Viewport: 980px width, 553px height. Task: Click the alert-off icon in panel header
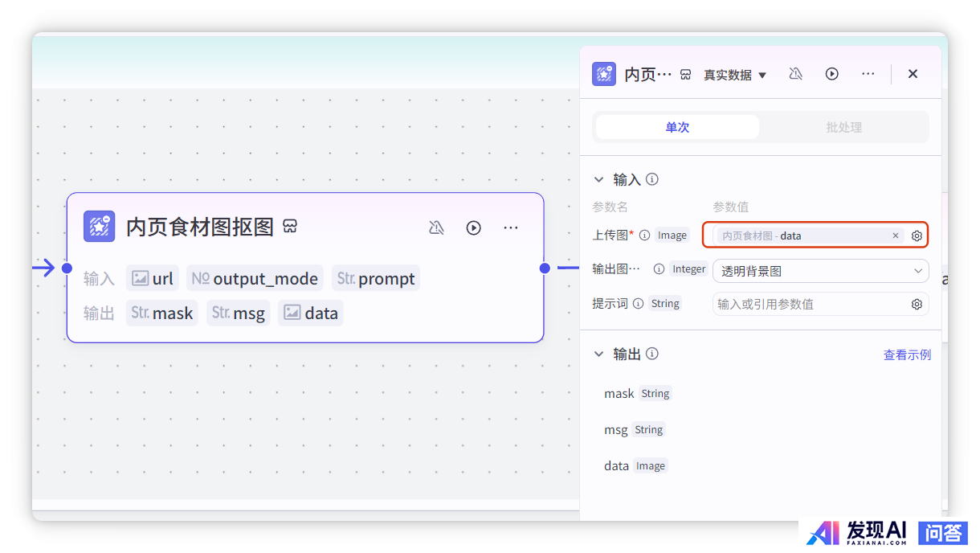click(795, 74)
